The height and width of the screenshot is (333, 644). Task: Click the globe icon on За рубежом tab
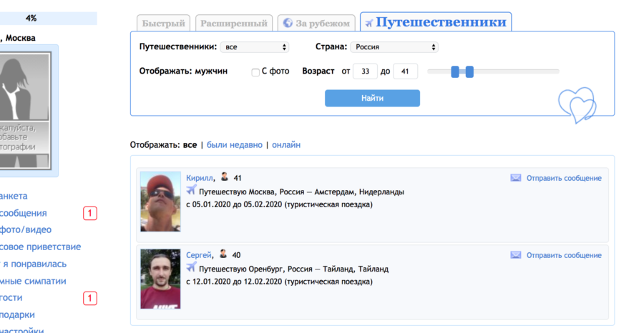click(288, 23)
